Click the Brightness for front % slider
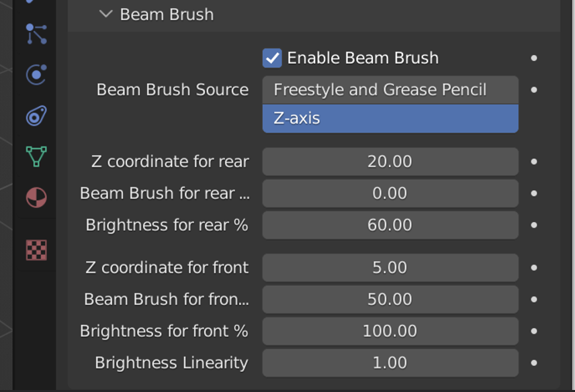 [390, 331]
